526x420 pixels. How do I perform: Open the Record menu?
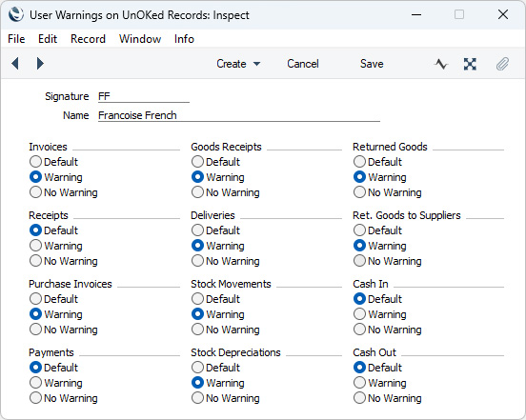click(88, 39)
